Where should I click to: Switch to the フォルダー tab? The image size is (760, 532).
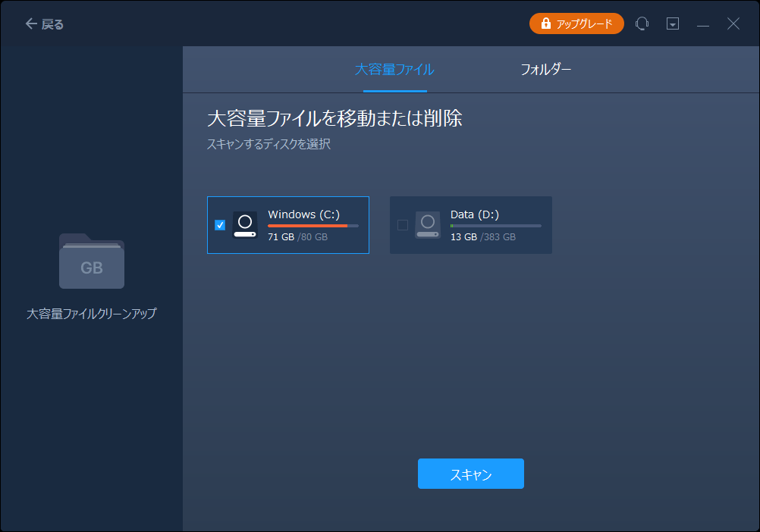[x=545, y=69]
